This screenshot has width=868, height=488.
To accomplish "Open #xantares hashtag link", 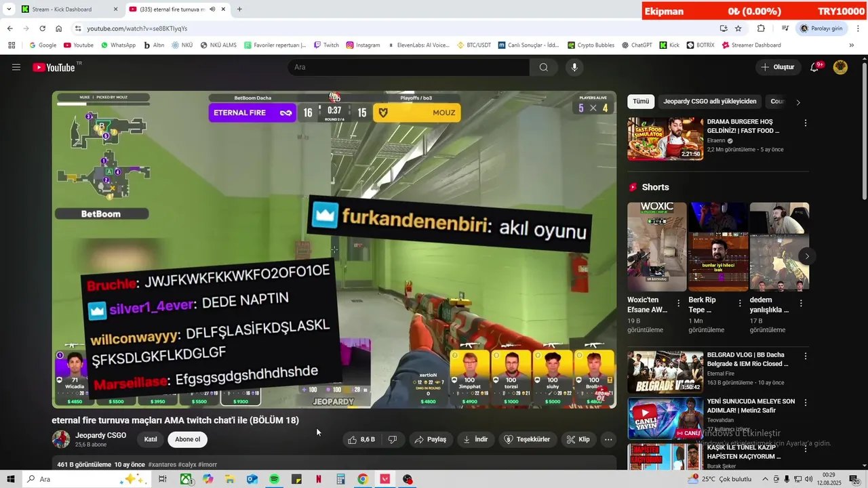I will pyautogui.click(x=162, y=465).
